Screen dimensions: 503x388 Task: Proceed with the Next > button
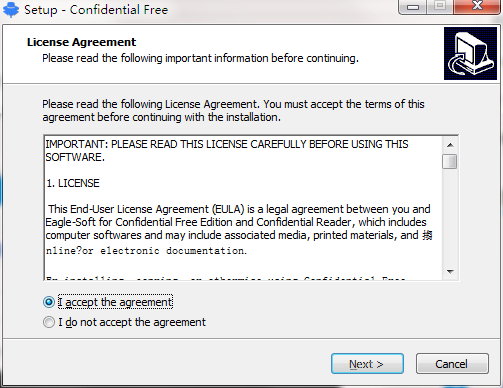pos(367,364)
